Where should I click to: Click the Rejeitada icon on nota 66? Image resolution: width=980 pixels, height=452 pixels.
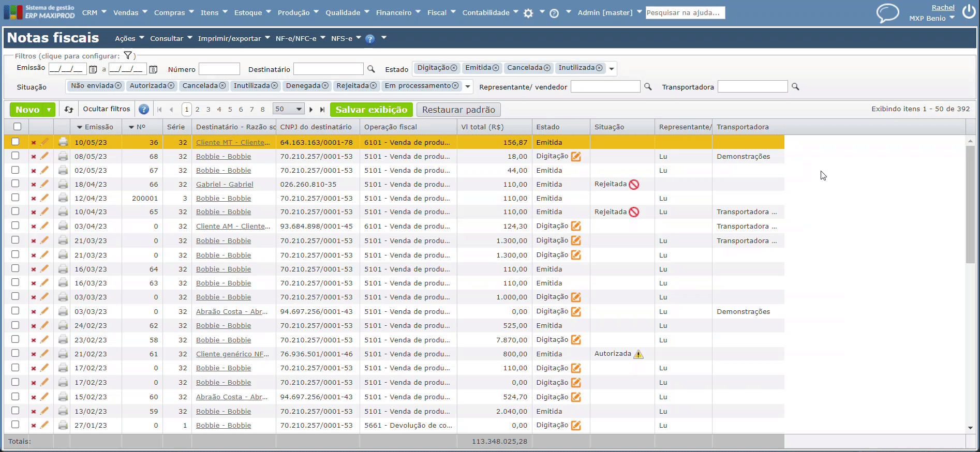(x=634, y=185)
